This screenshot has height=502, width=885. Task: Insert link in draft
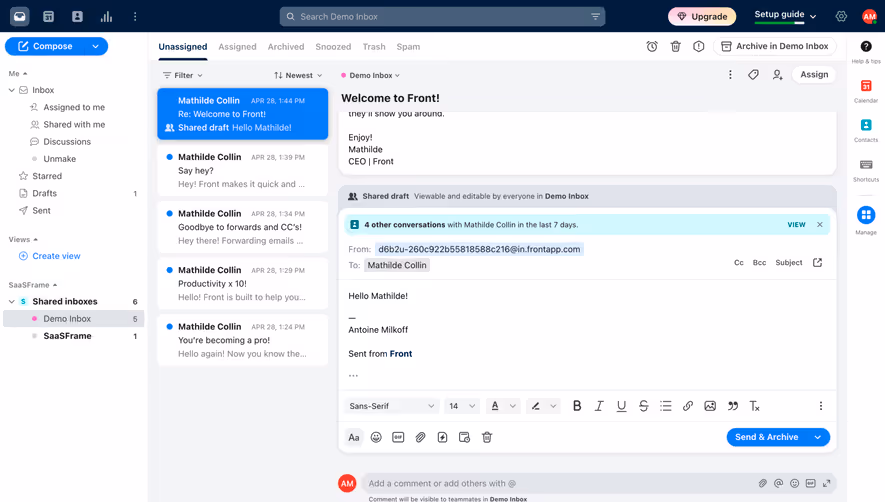click(x=688, y=405)
